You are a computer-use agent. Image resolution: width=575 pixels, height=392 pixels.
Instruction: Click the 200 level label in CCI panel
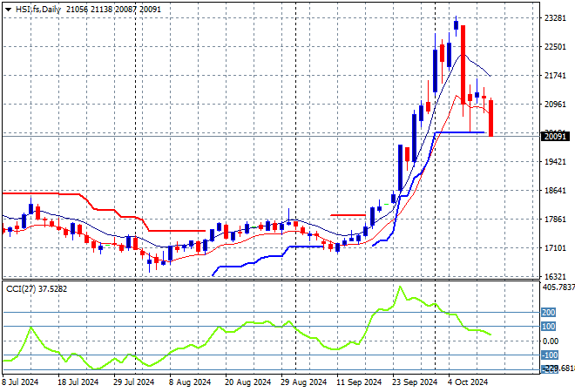click(549, 312)
